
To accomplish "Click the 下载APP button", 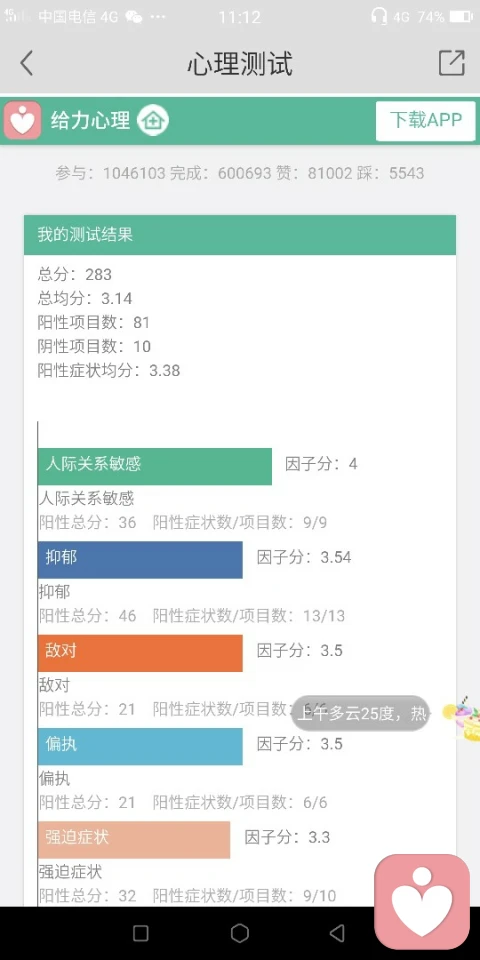I will tap(426, 121).
